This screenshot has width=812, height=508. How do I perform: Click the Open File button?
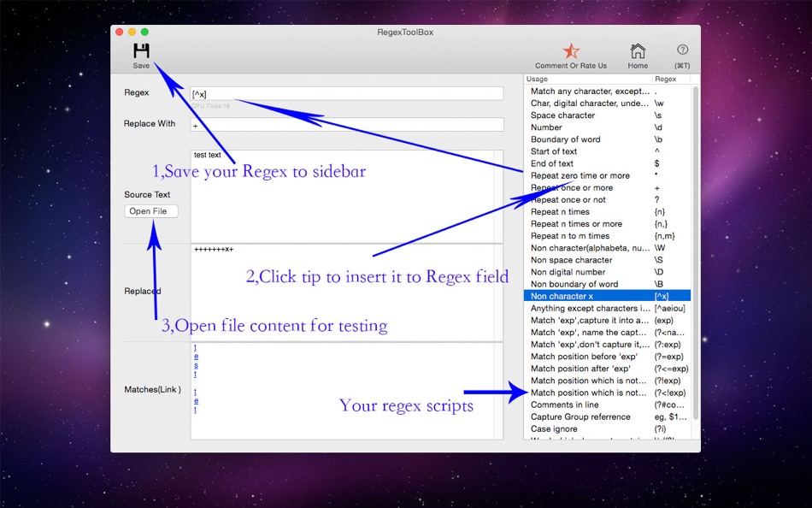click(151, 211)
